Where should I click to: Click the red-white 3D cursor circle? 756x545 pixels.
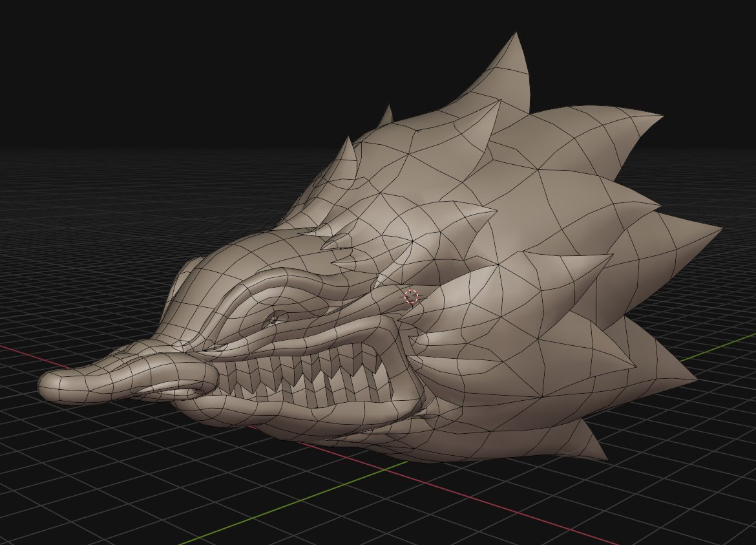pos(411,297)
